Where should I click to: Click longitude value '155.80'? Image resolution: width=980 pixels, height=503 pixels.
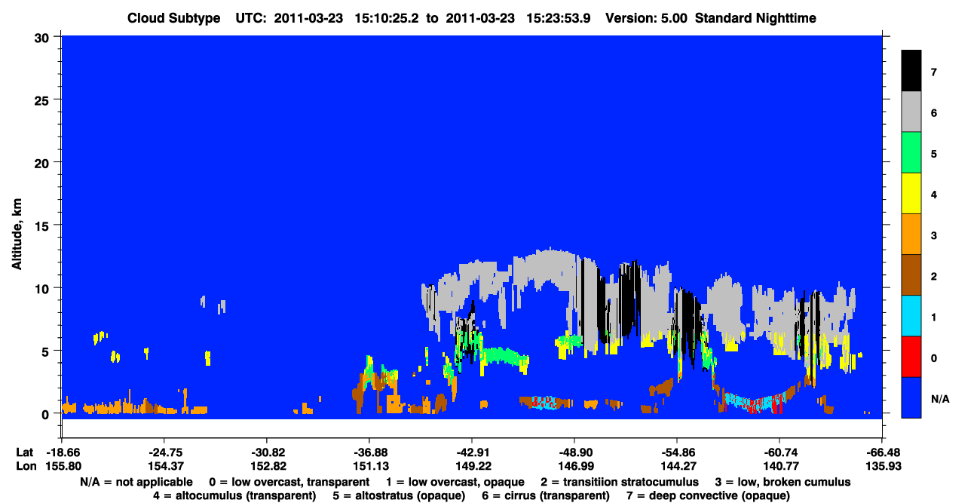[63, 466]
